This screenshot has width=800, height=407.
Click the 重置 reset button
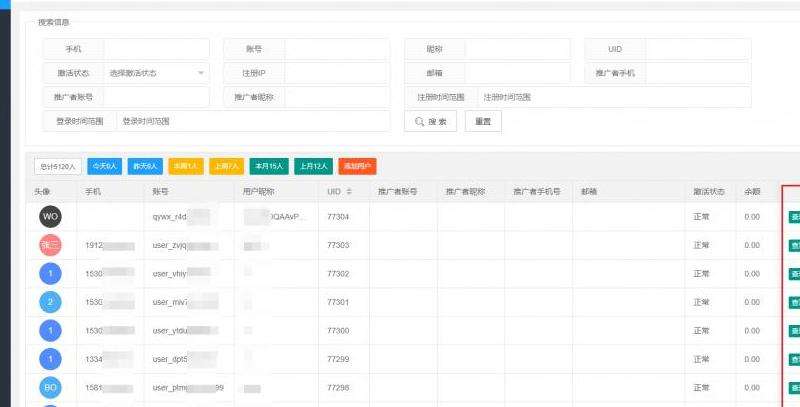(x=483, y=121)
